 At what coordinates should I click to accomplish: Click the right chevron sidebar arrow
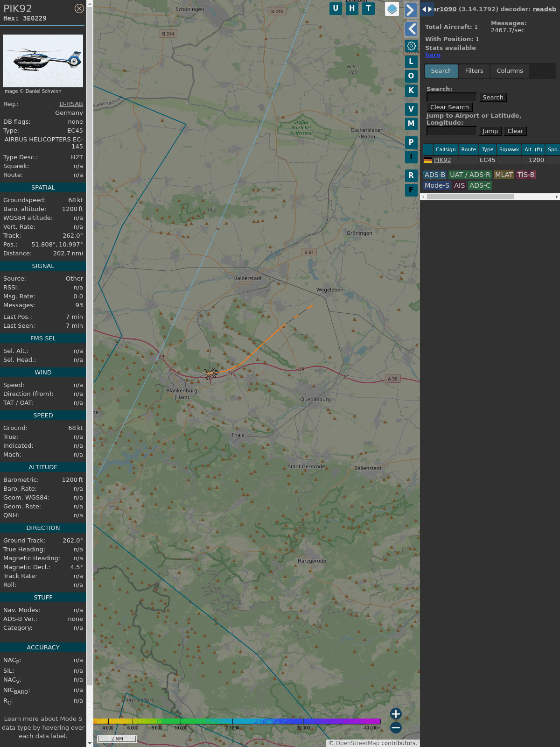[411, 10]
